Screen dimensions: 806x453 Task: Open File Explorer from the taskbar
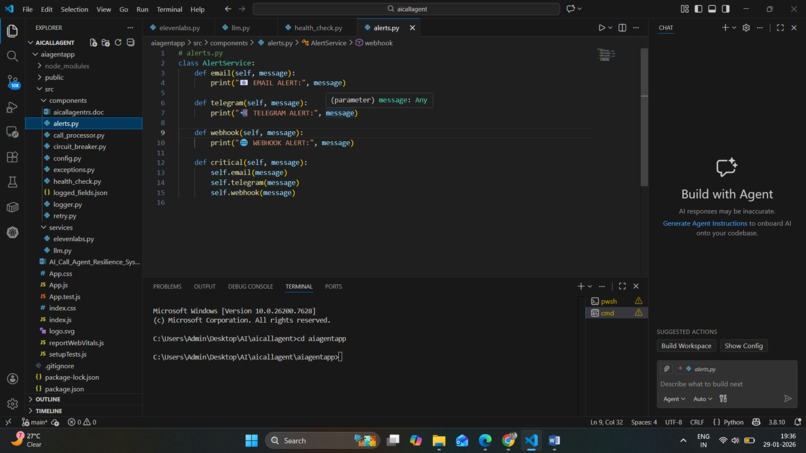[439, 441]
